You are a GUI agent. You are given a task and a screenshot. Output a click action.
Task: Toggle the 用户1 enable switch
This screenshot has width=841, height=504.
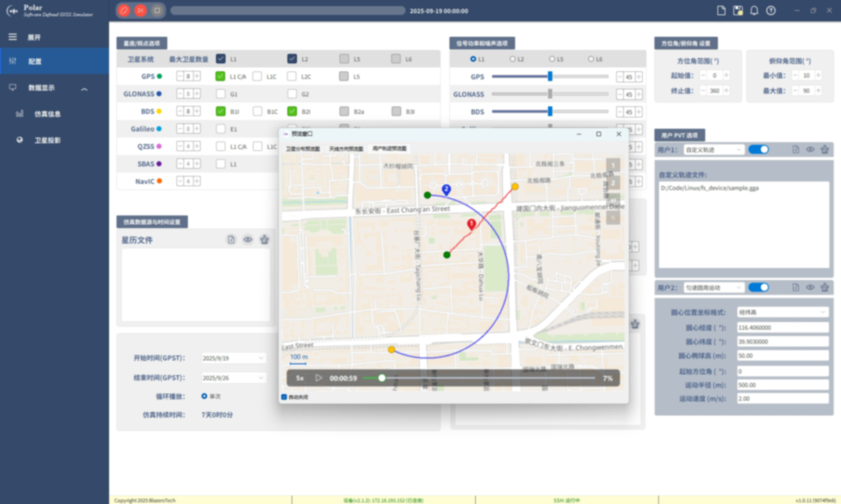[758, 149]
